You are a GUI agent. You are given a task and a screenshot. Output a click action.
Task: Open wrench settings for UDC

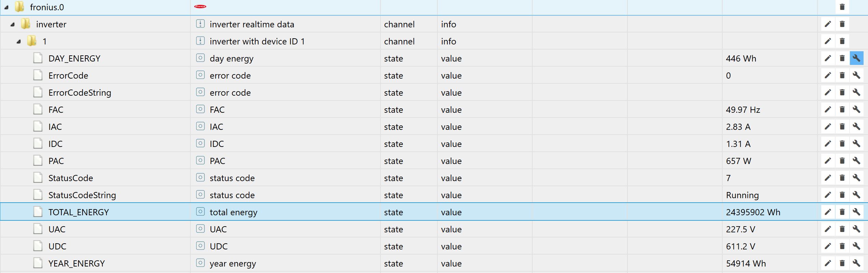point(856,246)
